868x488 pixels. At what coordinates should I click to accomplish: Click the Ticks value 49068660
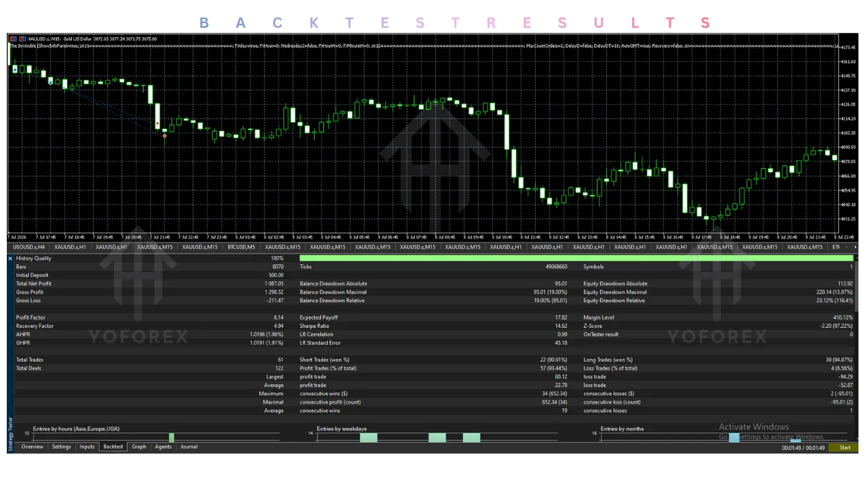coord(556,267)
